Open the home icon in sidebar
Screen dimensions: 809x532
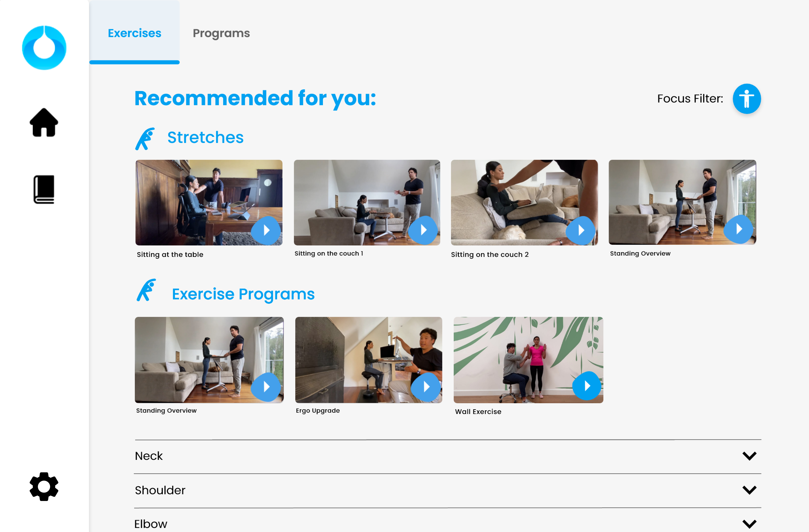(x=44, y=123)
